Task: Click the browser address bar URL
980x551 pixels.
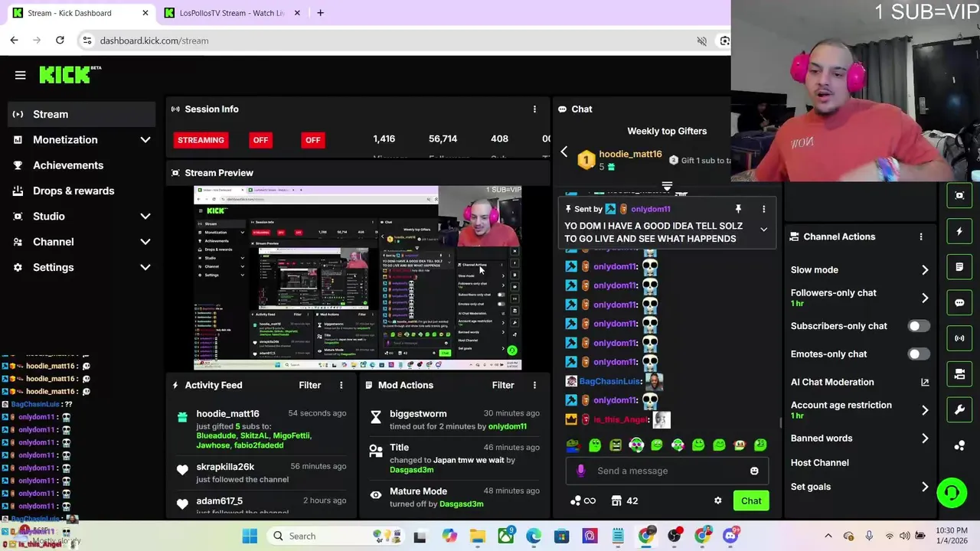Action: [154, 41]
